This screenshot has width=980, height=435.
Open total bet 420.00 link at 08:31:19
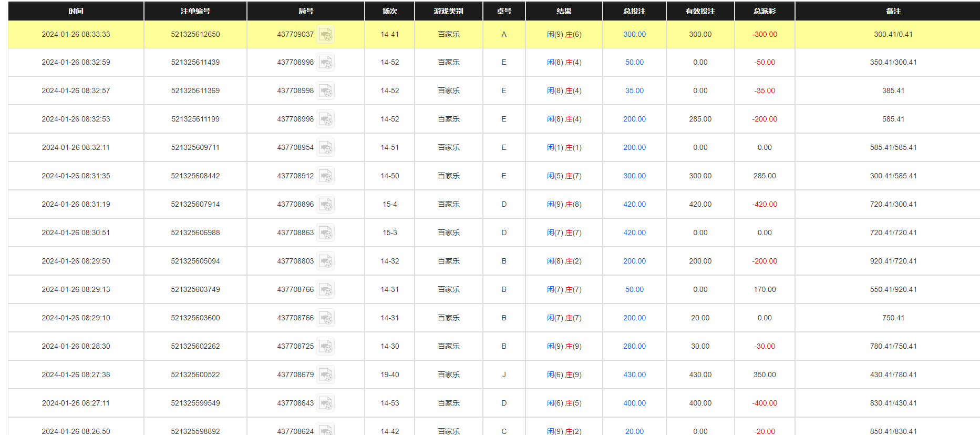tap(634, 204)
